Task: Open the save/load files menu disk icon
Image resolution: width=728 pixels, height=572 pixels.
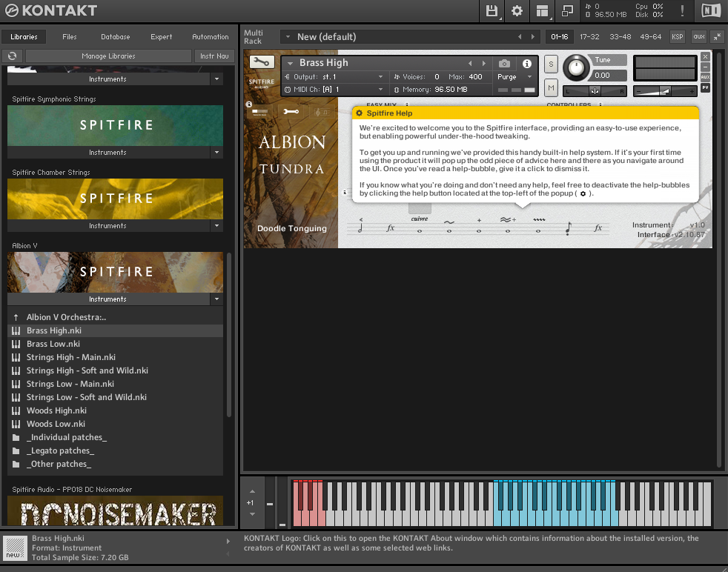Action: pyautogui.click(x=492, y=10)
